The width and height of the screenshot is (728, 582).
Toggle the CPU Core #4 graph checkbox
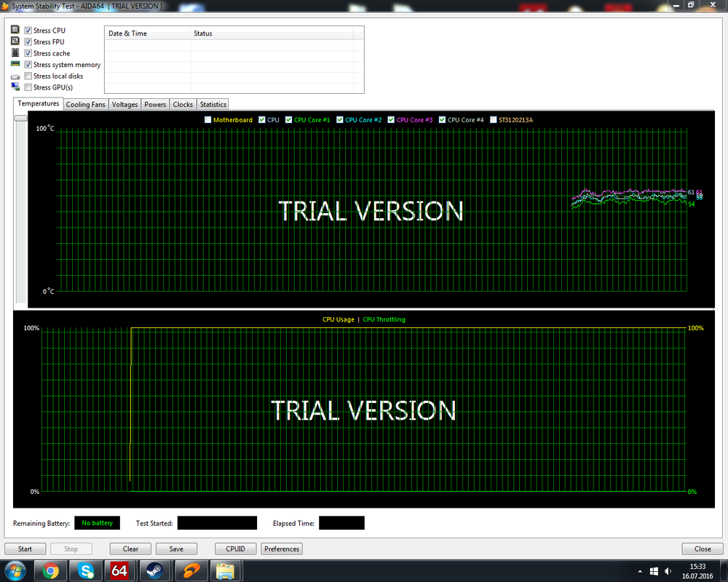(x=442, y=120)
